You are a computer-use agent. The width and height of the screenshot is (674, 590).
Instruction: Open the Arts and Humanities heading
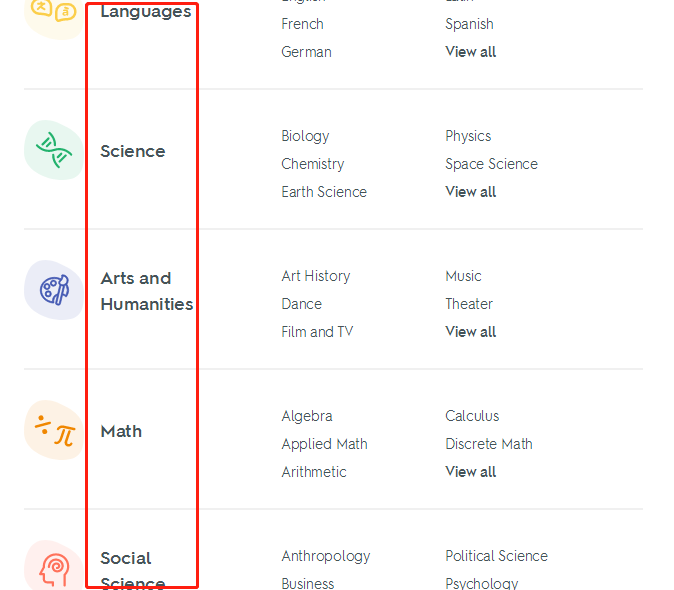tap(147, 291)
